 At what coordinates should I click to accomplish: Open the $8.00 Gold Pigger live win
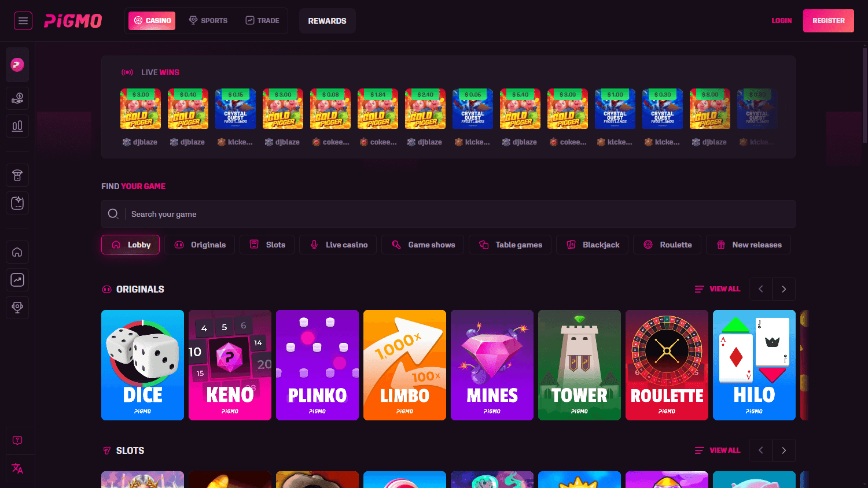click(710, 109)
